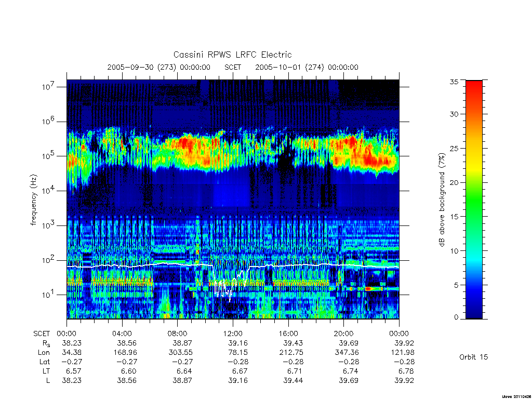Click the 10^5 frequency tick label
532x399 pixels.
pyautogui.click(x=49, y=156)
